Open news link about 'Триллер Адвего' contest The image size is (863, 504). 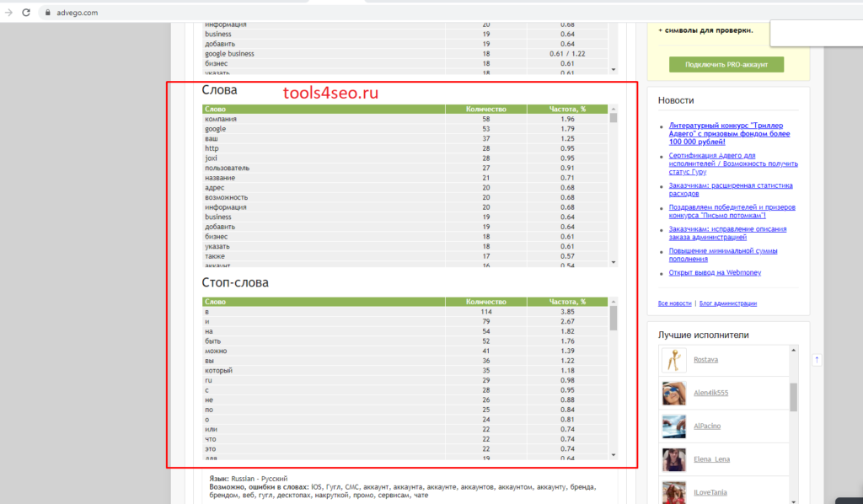(x=729, y=134)
